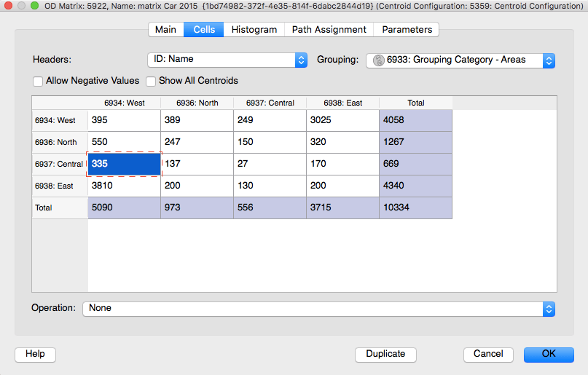Click the North row total 1267

(416, 143)
